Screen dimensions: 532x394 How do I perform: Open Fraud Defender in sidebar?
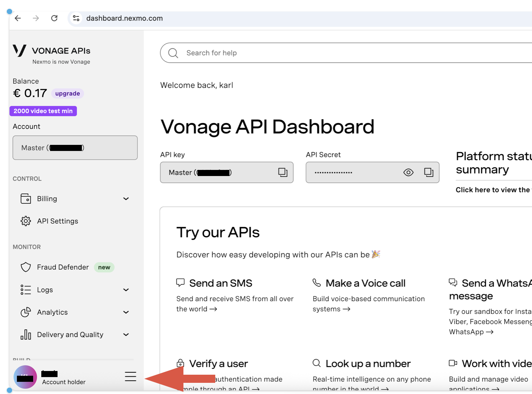(63, 267)
